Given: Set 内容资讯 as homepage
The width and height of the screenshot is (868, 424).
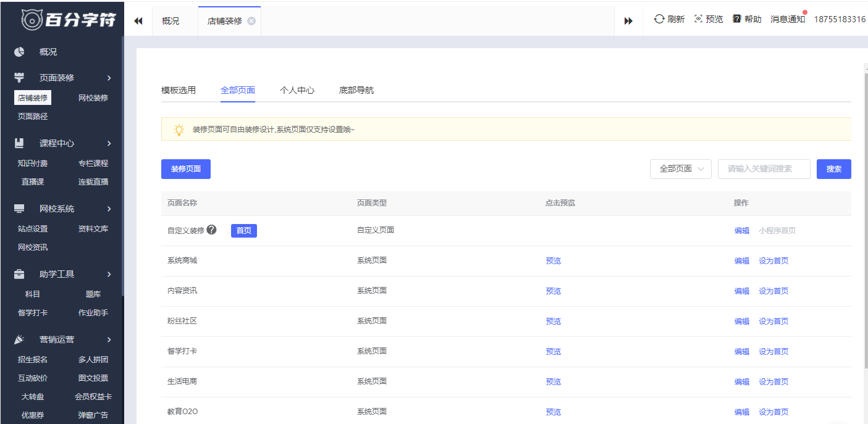Looking at the screenshot, I should coord(773,291).
